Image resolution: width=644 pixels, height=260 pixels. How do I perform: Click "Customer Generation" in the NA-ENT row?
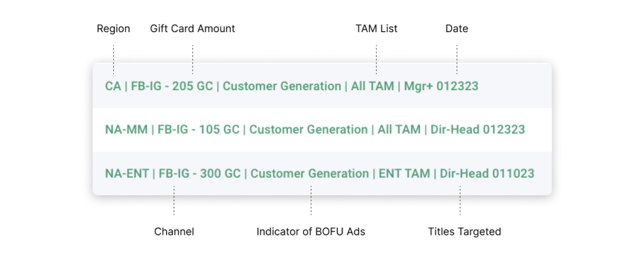click(x=309, y=173)
